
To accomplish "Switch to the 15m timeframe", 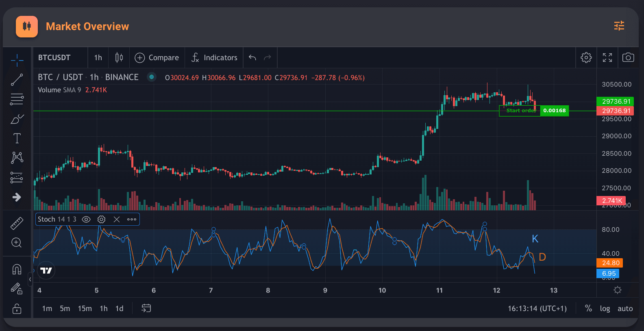I will click(85, 309).
